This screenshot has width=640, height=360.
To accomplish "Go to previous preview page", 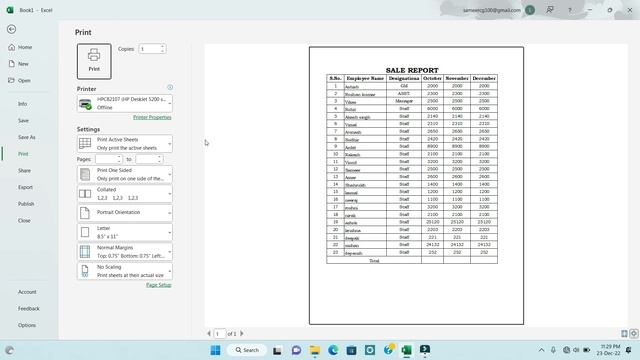I will click(209, 333).
